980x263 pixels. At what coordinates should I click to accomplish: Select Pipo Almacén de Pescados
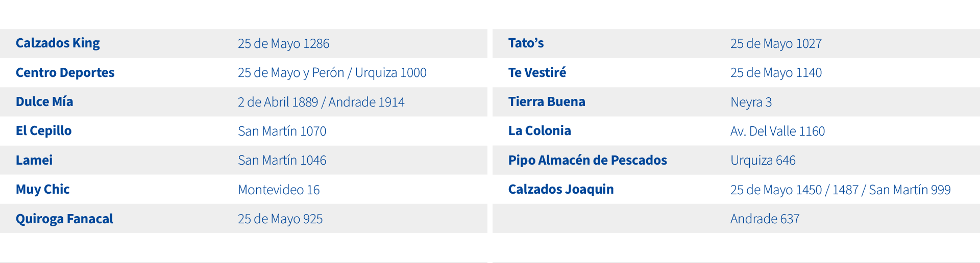pos(587,160)
